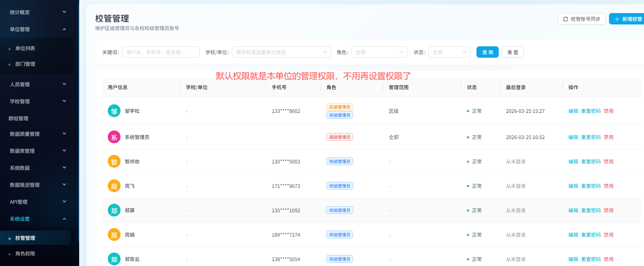Expand the 统计概览 sidebar menu
644x266 pixels.
pos(37,12)
